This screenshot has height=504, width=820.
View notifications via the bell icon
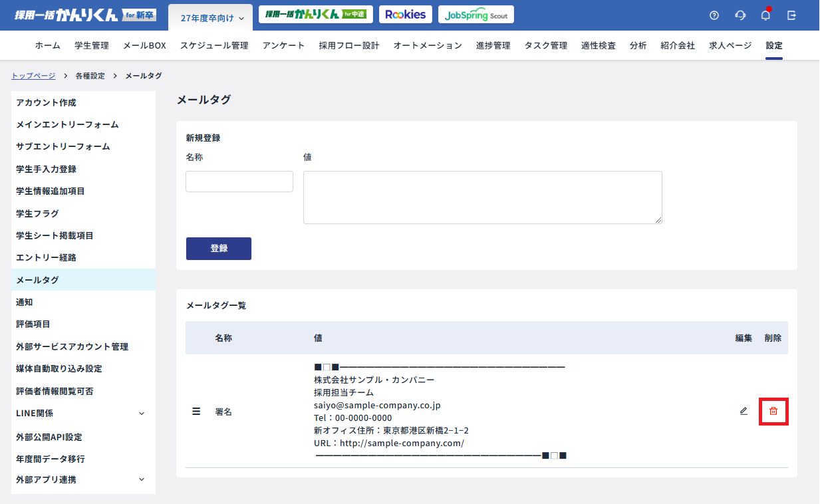click(x=765, y=15)
